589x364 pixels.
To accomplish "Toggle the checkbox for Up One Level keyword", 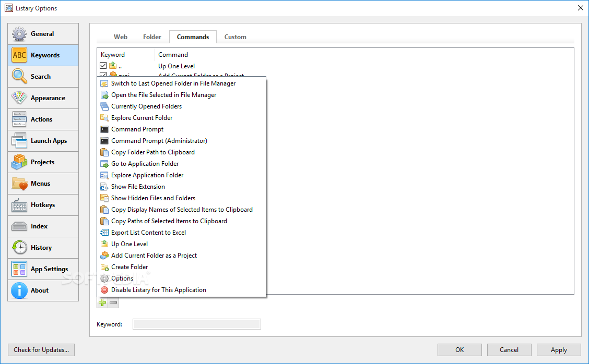I will click(103, 66).
